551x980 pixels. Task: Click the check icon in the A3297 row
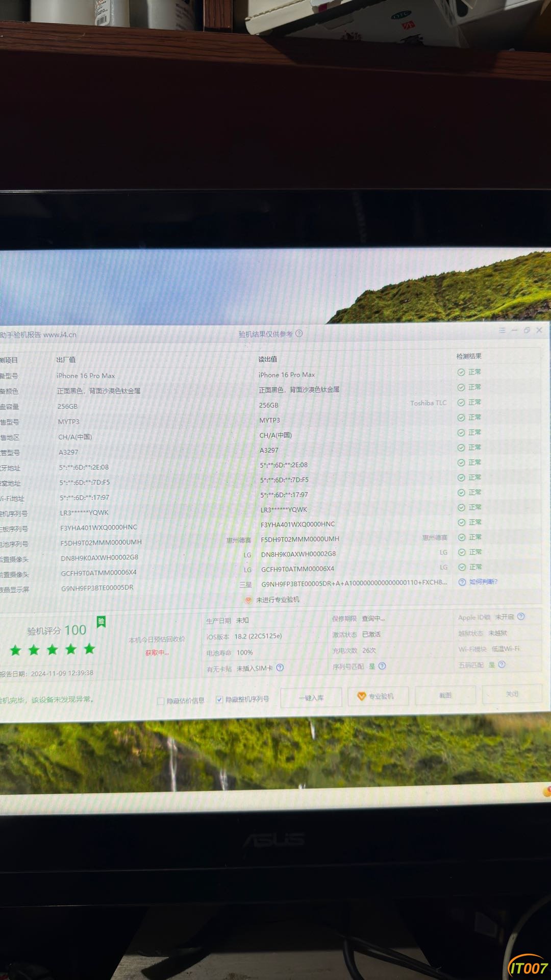coord(461,448)
